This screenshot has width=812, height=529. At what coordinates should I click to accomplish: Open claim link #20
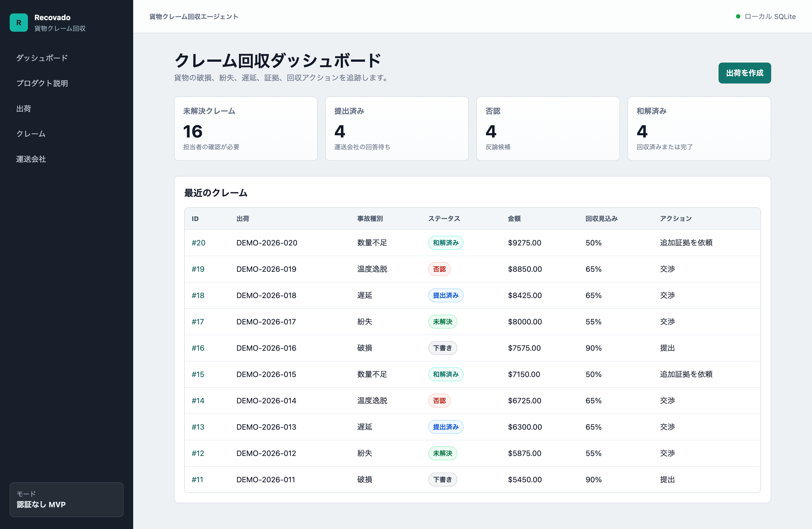[x=198, y=243]
